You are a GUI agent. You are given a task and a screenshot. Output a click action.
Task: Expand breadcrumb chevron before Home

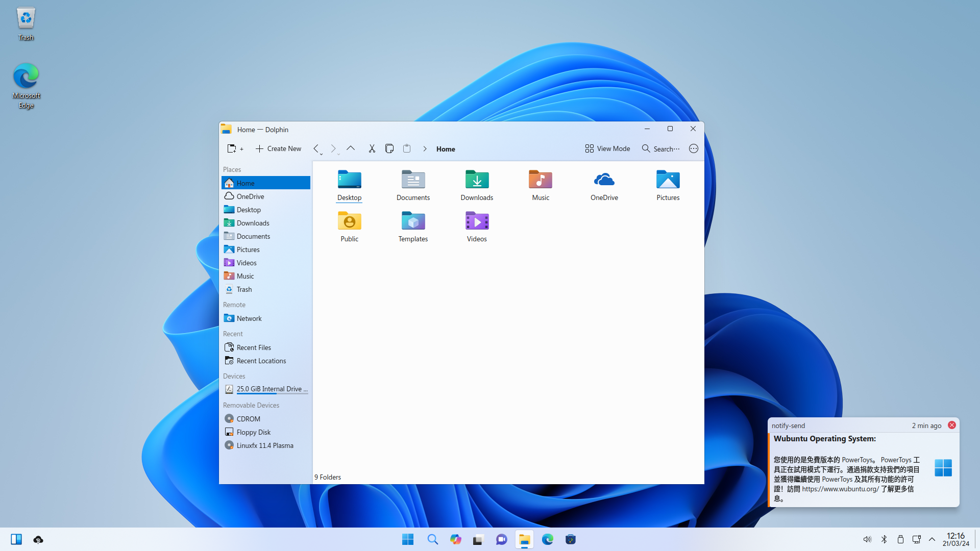[425, 148]
